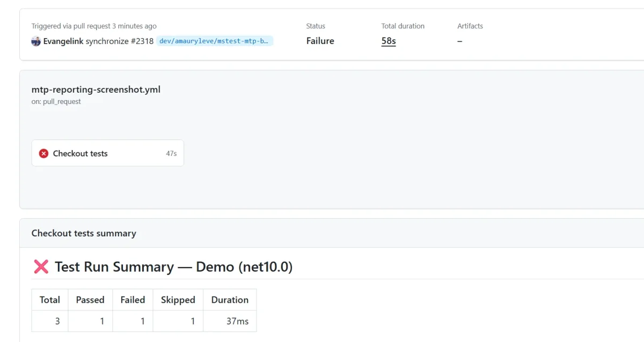The image size is (644, 342).
Task: Open the Evangelink user profile link
Action: click(63, 41)
